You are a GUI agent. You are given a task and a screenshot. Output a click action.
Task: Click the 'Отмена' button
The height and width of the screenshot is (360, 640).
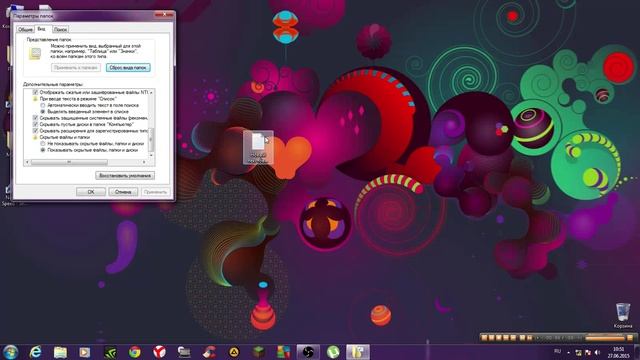click(x=123, y=192)
